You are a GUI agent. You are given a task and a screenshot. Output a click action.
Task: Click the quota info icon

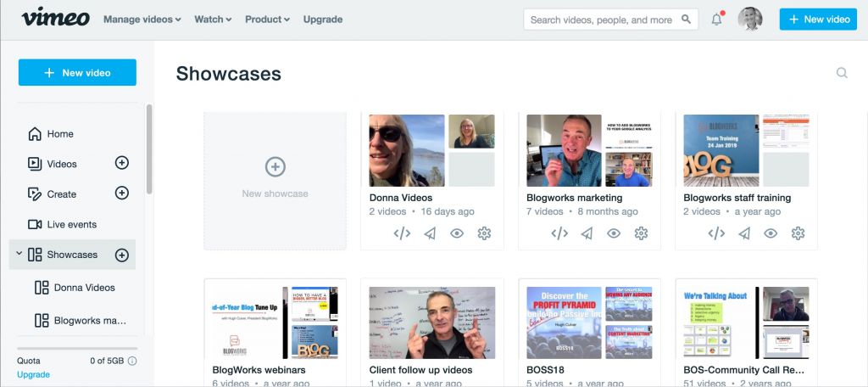(x=132, y=361)
